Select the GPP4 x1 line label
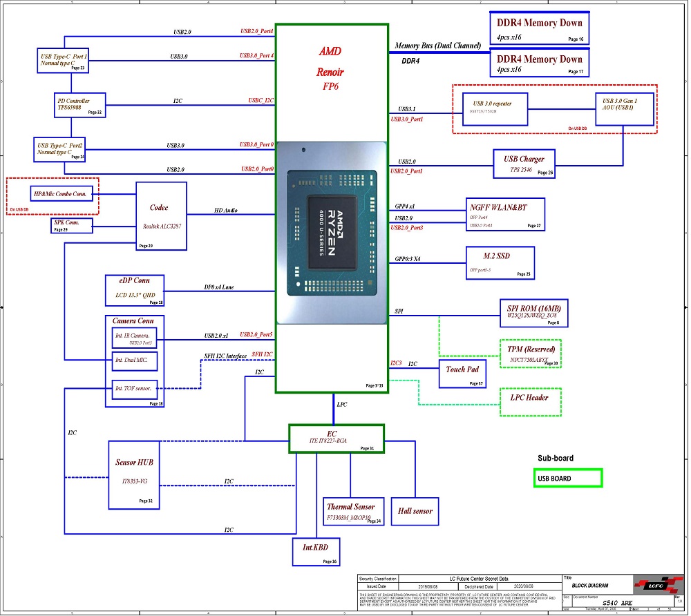This screenshot has width=691, height=616. 406,207
